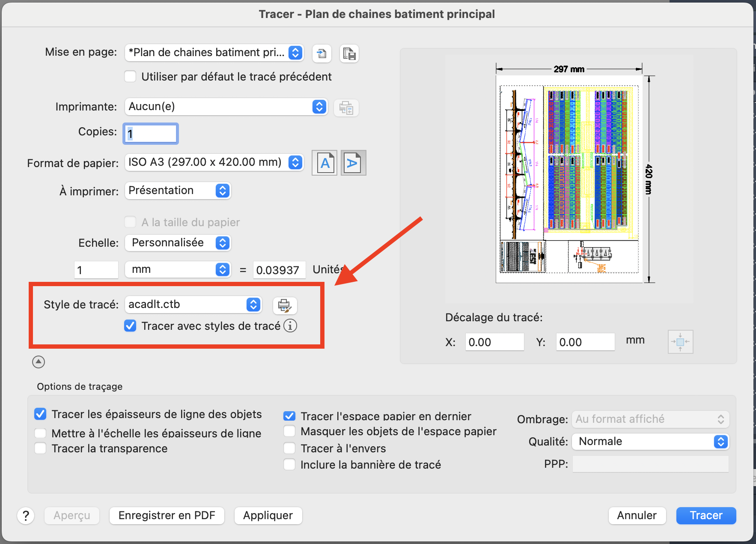Viewport: 756px width, 544px height.
Task: Click the Copies input field
Action: point(151,134)
